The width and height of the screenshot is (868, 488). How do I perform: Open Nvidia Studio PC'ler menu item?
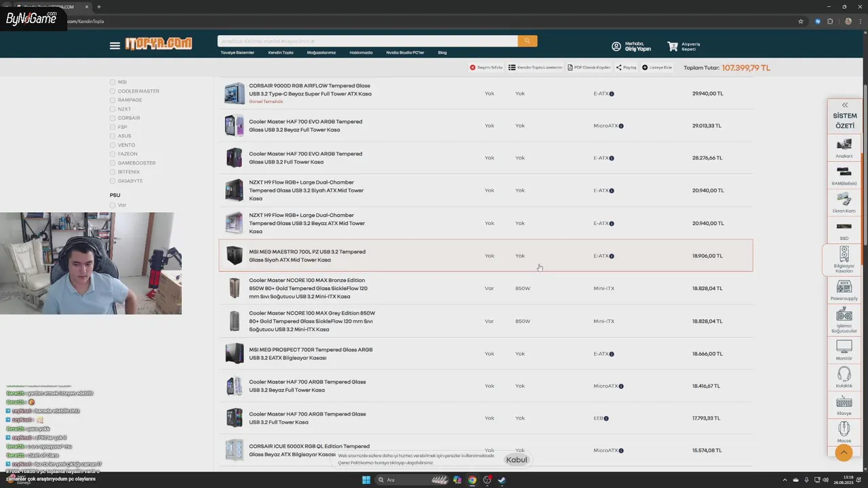coord(405,52)
